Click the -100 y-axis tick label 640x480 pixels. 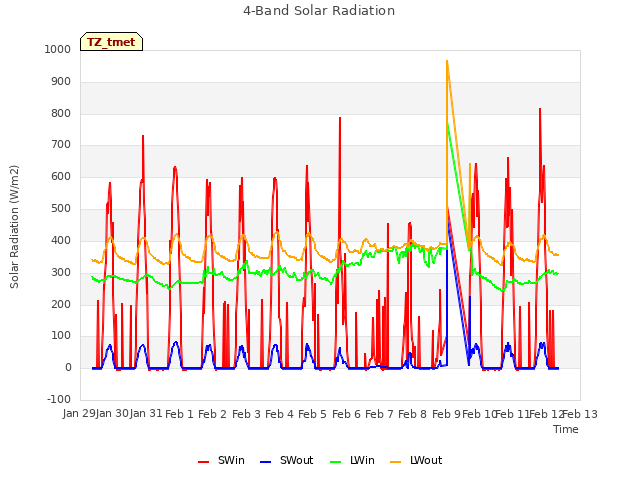coord(59,400)
